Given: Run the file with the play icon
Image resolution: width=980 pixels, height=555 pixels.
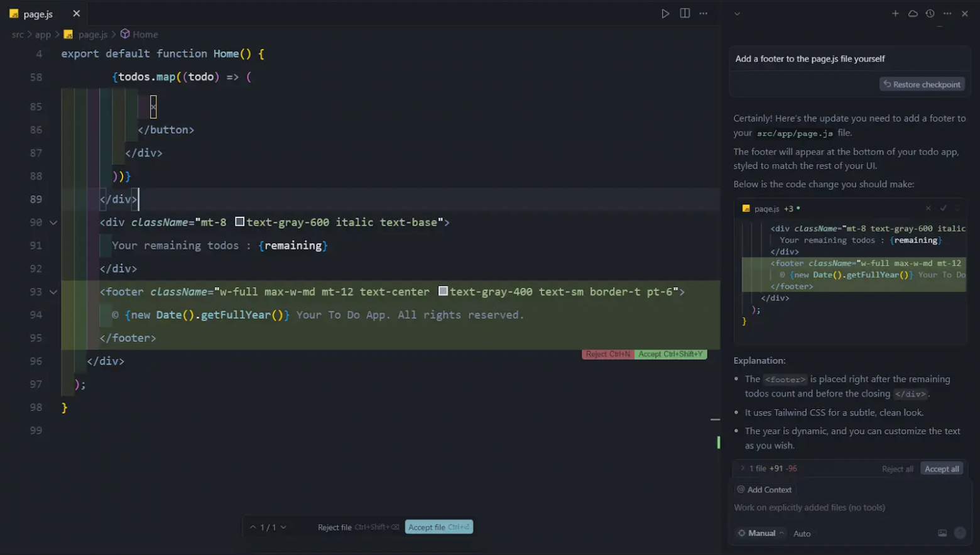Looking at the screenshot, I should click(x=665, y=13).
